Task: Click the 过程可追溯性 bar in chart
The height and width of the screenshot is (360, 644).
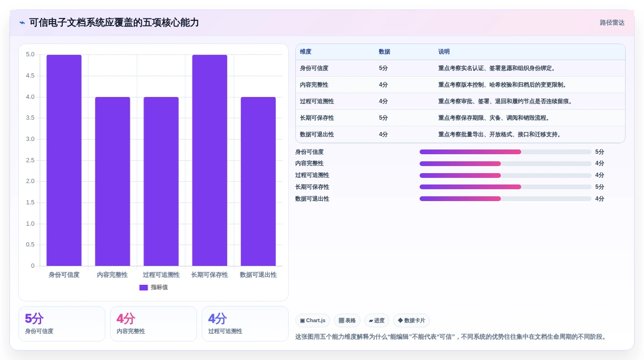Action: coord(161,182)
